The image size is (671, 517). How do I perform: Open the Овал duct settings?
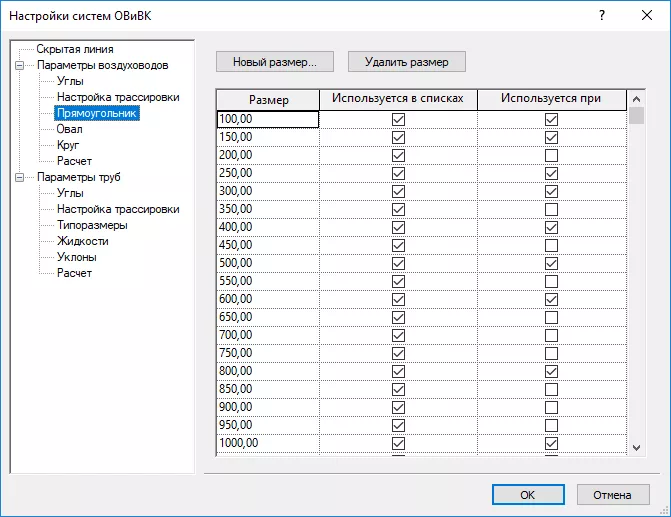[70, 129]
